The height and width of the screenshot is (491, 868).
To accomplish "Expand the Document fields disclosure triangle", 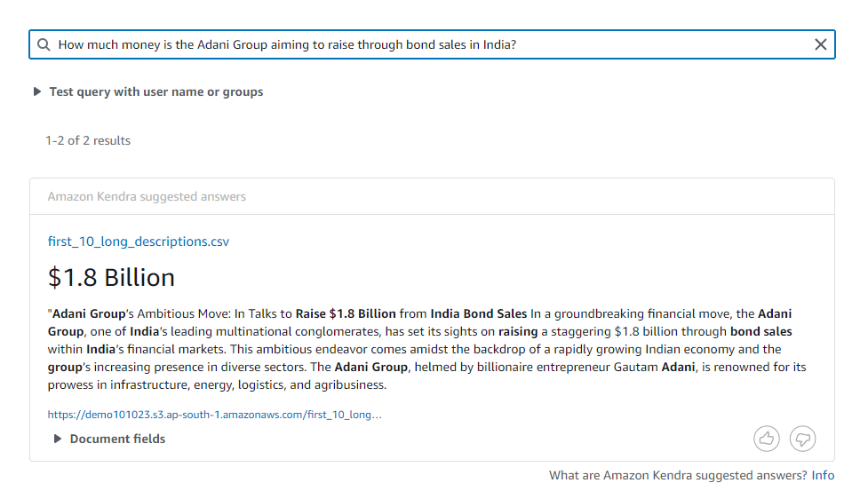I will (x=57, y=439).
